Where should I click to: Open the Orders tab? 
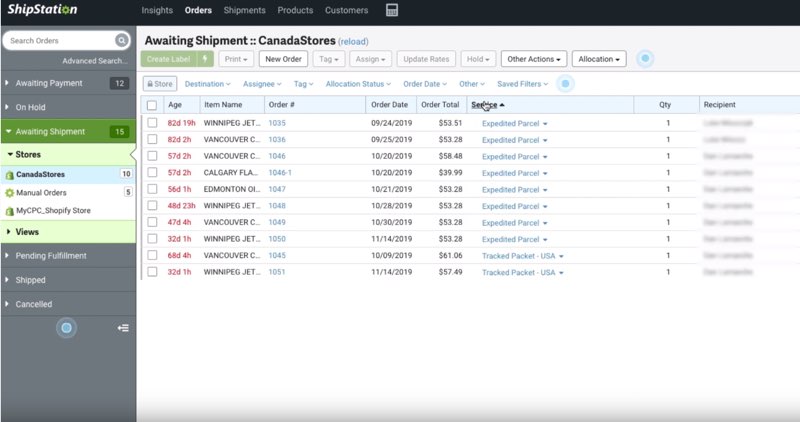[198, 10]
